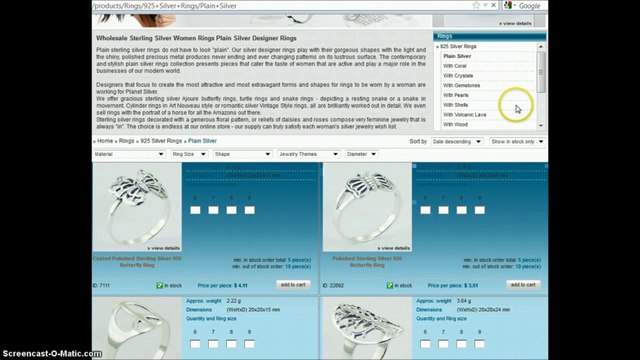Click size 7 quantity box for ring 22892
The image size is (640, 360).
click(x=444, y=210)
